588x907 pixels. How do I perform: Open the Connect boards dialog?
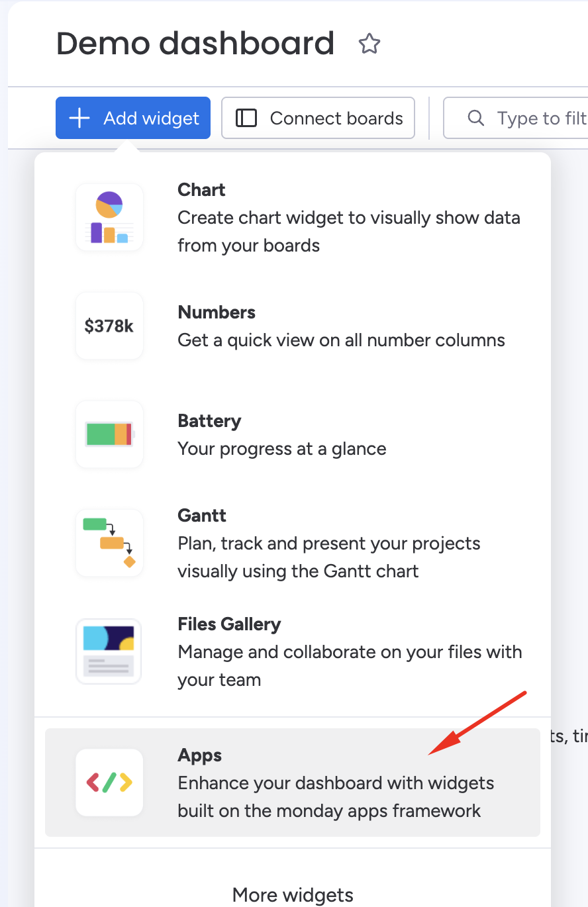(318, 118)
